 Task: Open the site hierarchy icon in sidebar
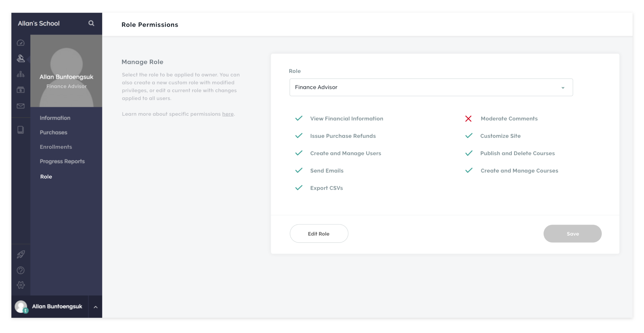click(x=21, y=74)
